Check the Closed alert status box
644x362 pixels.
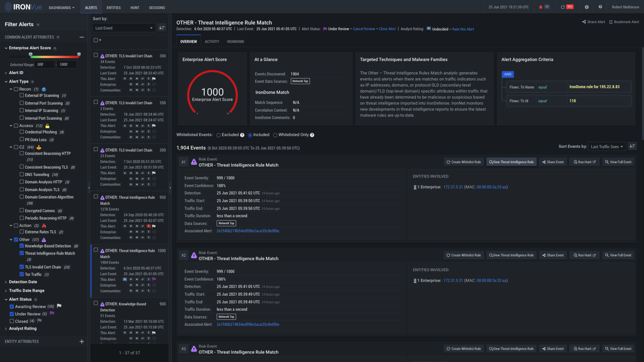coord(12,321)
